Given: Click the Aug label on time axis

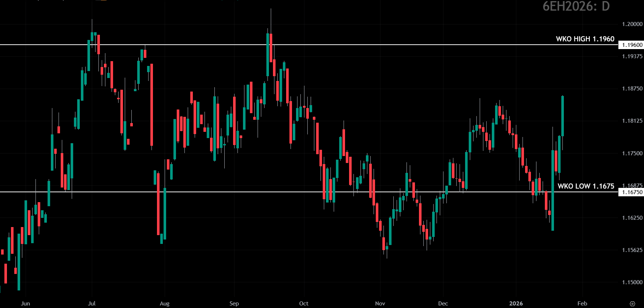Looking at the screenshot, I should pyautogui.click(x=165, y=304).
